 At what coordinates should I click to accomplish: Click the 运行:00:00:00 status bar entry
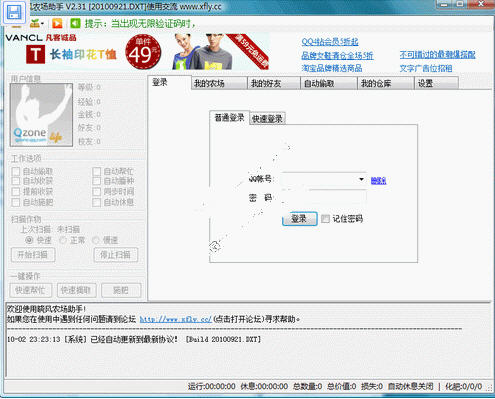pos(212,386)
